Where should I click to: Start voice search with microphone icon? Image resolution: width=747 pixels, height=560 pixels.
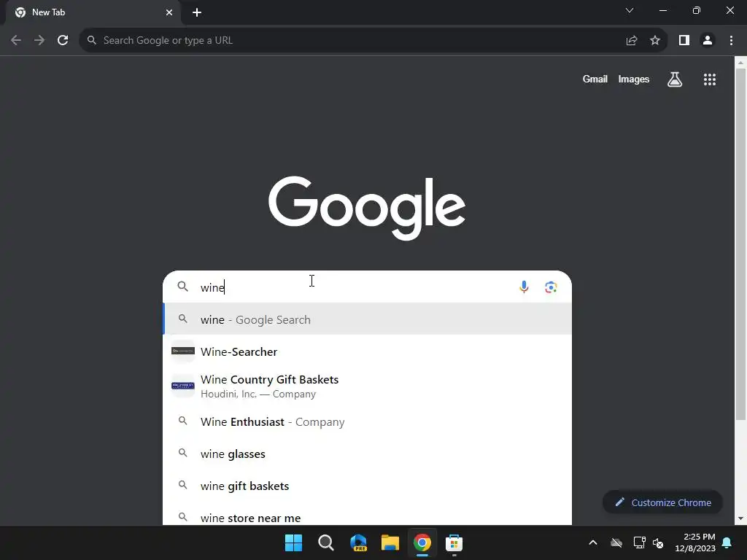tap(524, 287)
